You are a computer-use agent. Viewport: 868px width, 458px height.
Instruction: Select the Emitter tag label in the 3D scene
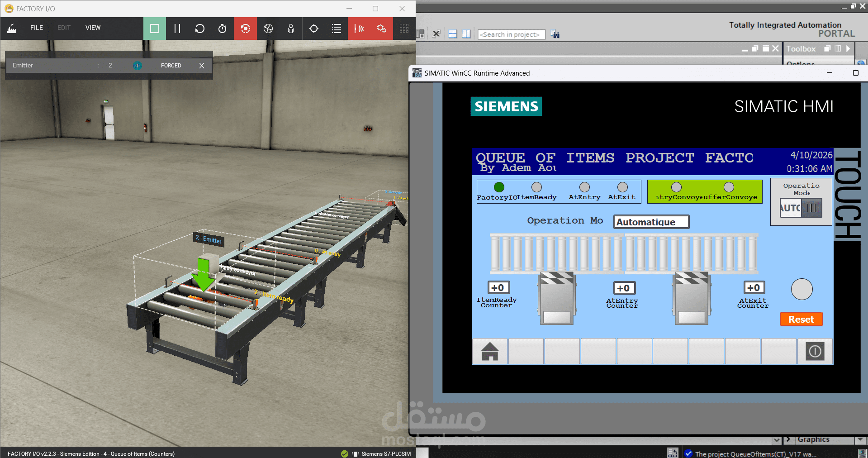point(209,239)
